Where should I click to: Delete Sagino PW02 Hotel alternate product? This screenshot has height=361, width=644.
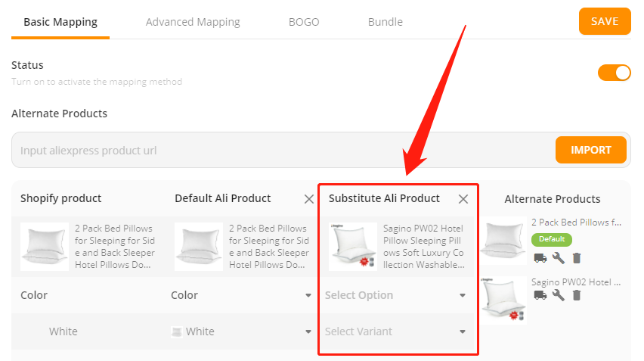click(577, 295)
